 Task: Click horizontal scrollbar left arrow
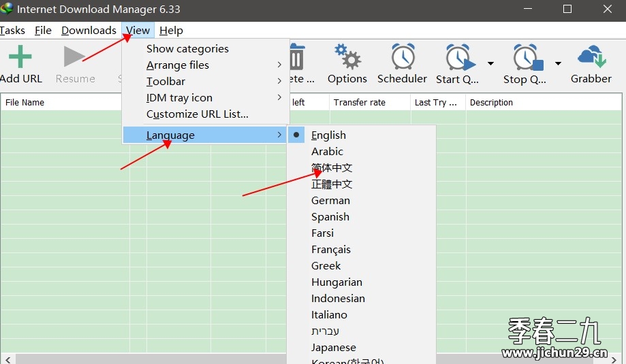[x=7, y=360]
